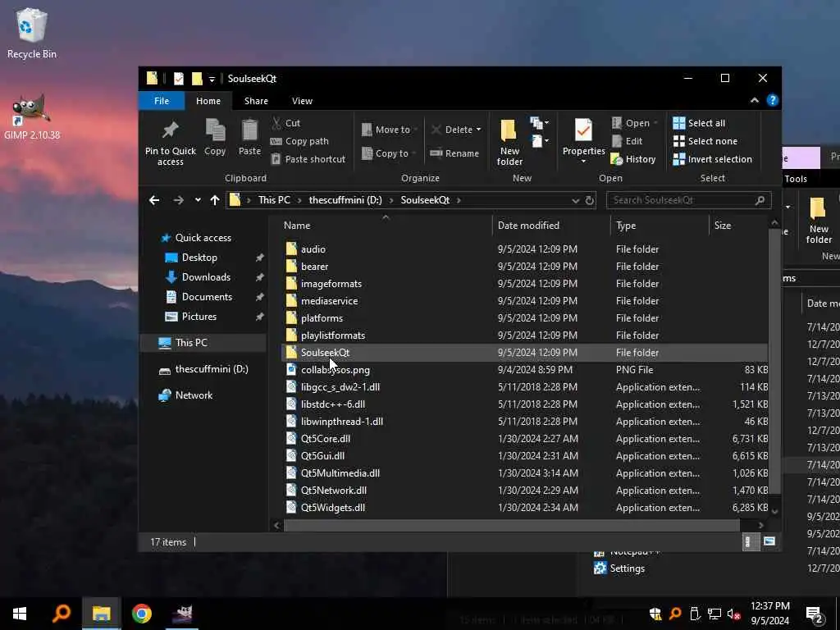Select Documents in navigation pane
This screenshot has height=630, width=840.
click(x=207, y=297)
